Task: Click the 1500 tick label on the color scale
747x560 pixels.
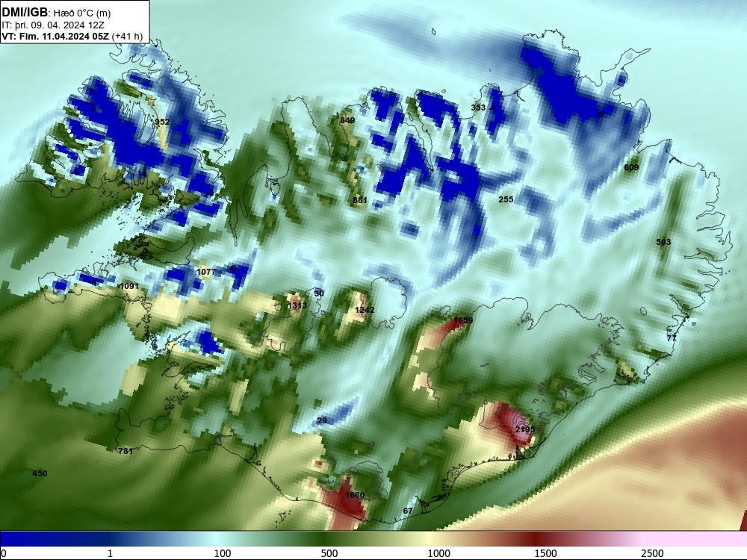Action: click(x=545, y=553)
